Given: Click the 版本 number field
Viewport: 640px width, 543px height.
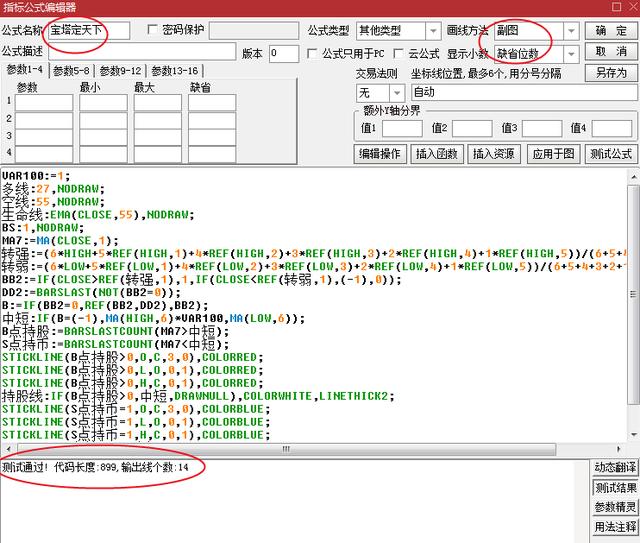Looking at the screenshot, I should (x=283, y=53).
